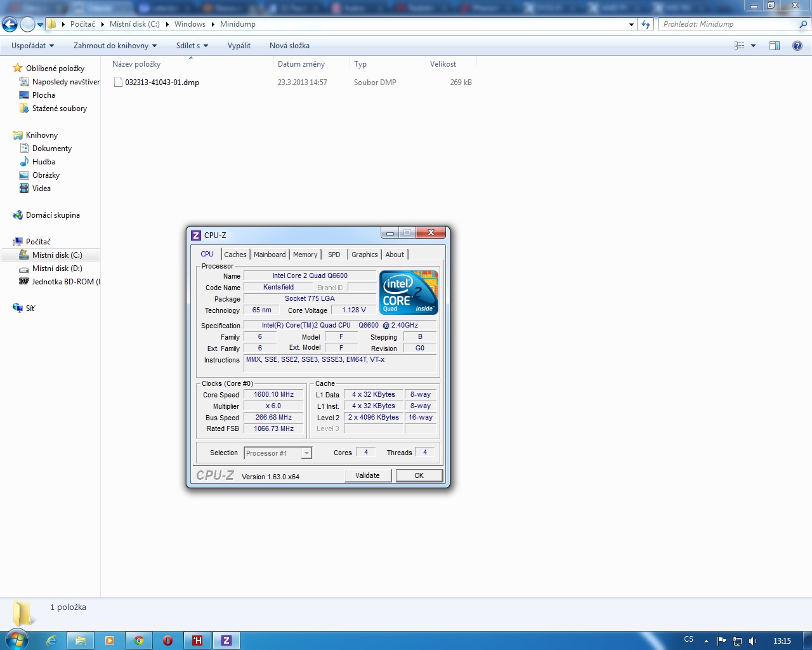The image size is (812, 650).
Task: Open Google Chrome from the taskbar
Action: (139, 640)
